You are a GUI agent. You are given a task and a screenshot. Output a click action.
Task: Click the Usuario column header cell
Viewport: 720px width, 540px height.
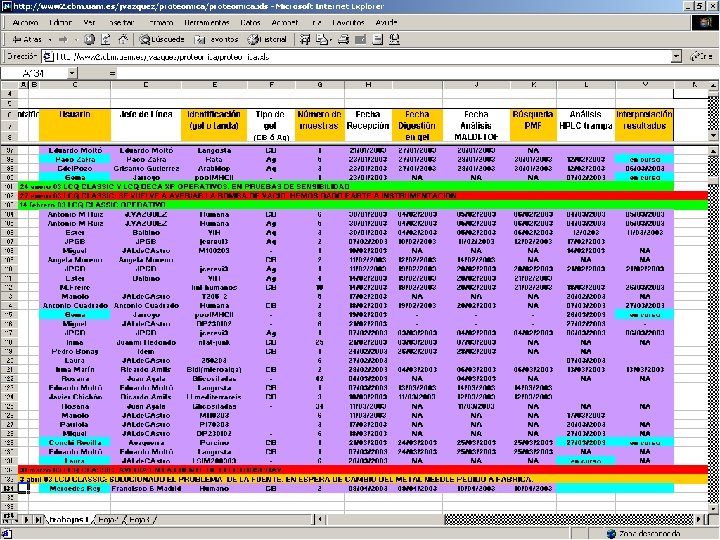(x=75, y=115)
